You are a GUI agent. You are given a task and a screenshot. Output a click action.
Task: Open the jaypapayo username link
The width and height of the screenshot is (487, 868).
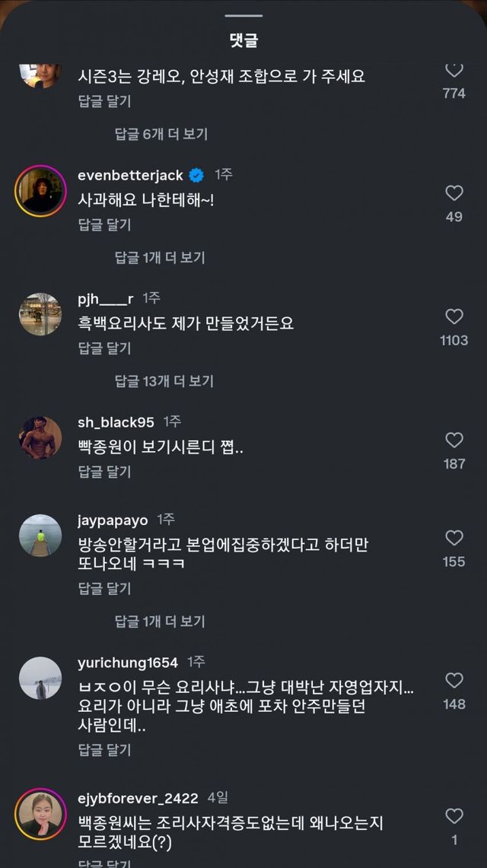coord(113,520)
